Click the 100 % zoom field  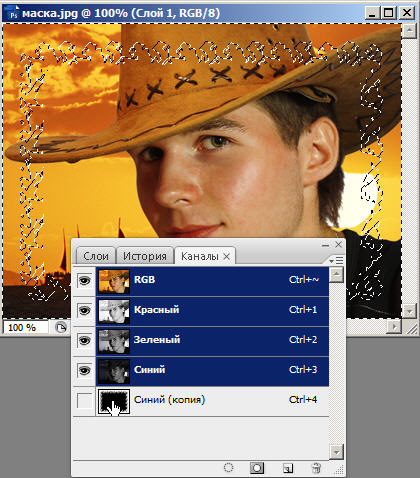click(25, 328)
